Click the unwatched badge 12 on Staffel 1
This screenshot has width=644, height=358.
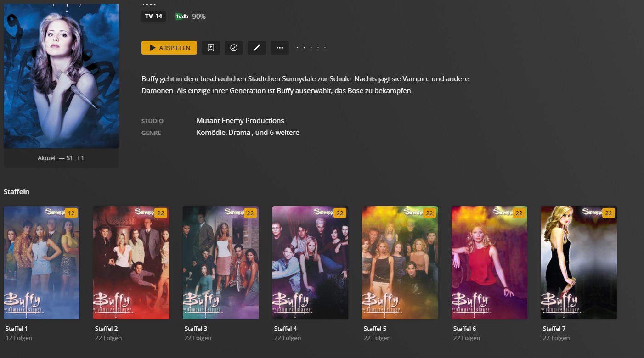(x=71, y=213)
